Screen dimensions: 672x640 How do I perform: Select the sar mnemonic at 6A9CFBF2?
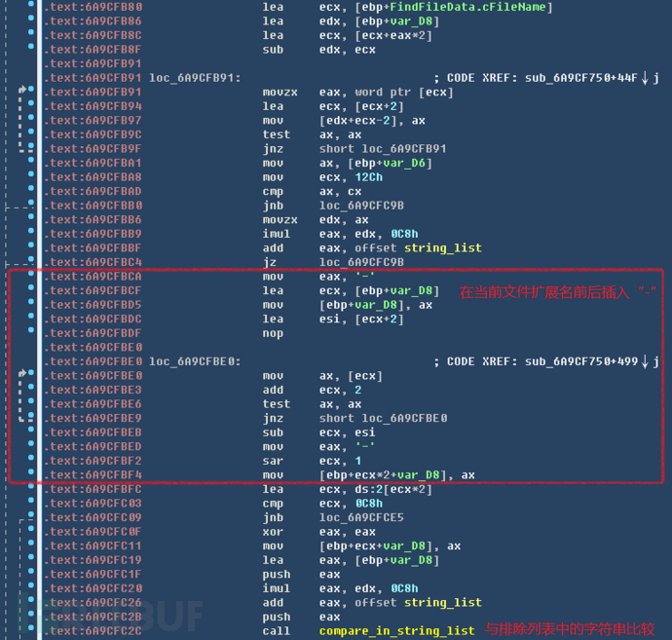click(273, 461)
